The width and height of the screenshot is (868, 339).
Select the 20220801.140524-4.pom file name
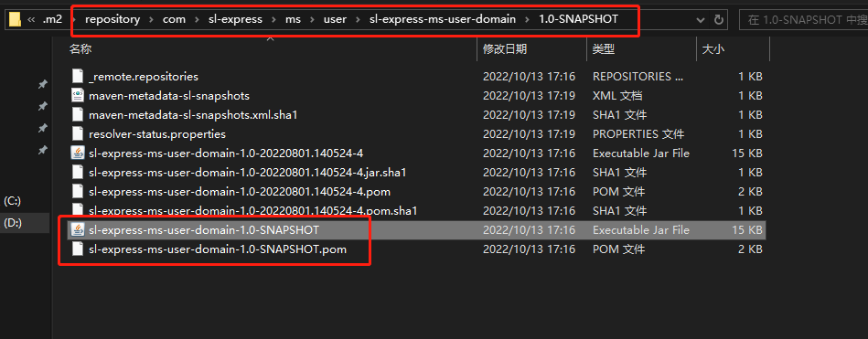(x=240, y=192)
